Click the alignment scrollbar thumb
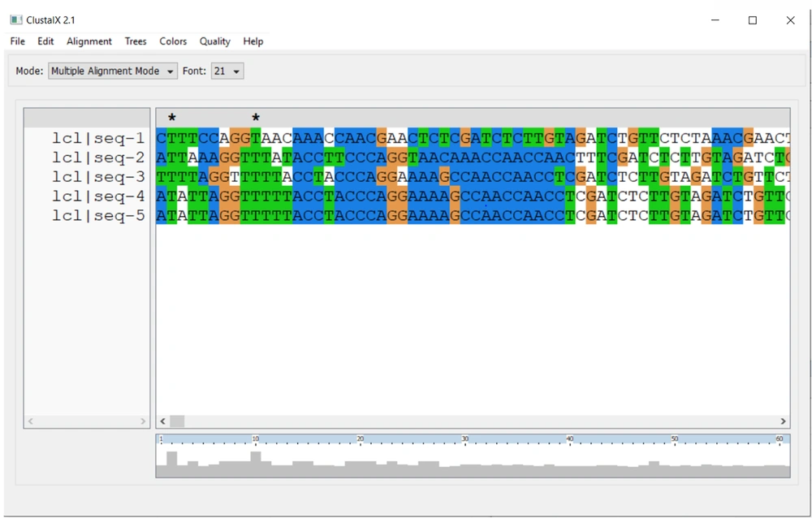The image size is (812, 518). [x=177, y=421]
